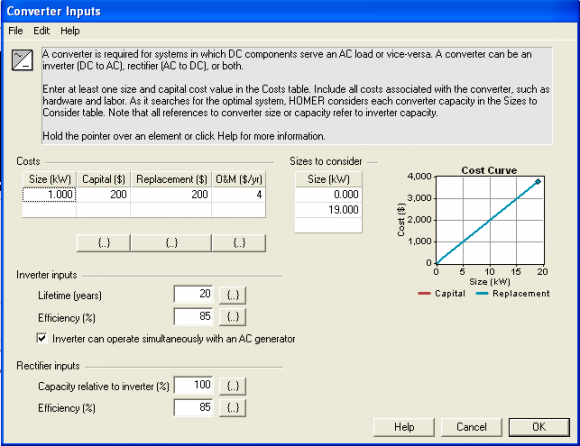The width and height of the screenshot is (580, 446).
Task: Select the O&M cell showing 4
Action: pos(239,195)
